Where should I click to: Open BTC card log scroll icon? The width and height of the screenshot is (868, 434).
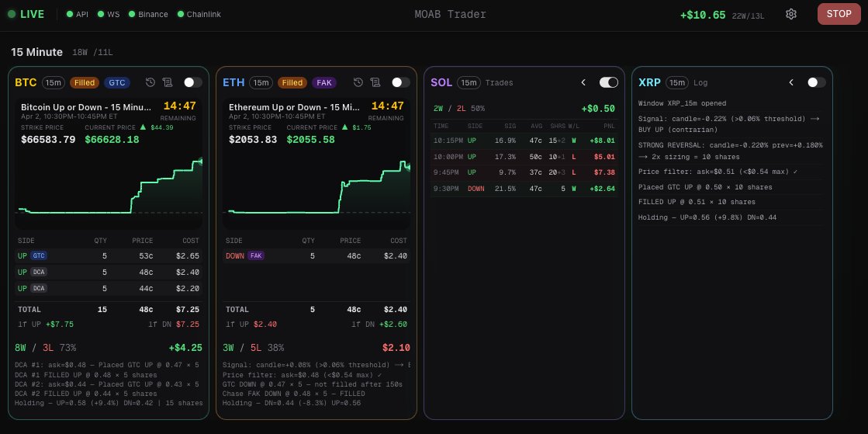click(x=168, y=82)
